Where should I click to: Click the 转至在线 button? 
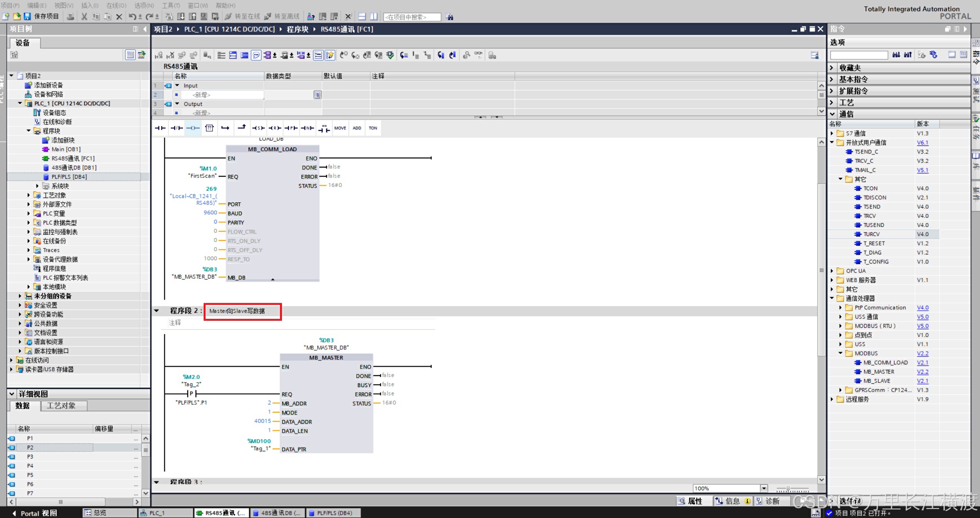click(x=242, y=16)
